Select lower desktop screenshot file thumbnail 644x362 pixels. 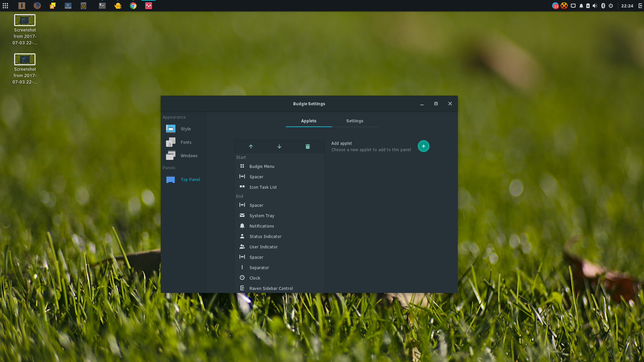[x=25, y=59]
